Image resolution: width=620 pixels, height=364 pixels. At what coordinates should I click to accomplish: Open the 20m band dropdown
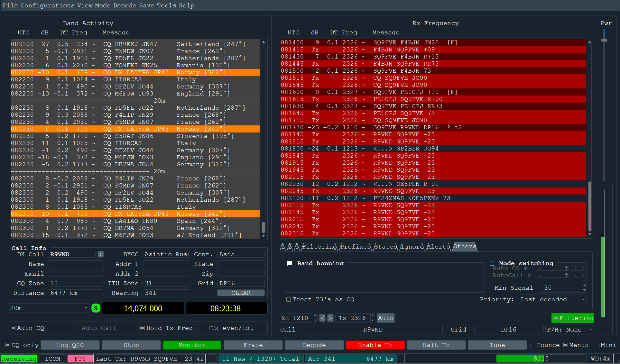tap(48, 308)
